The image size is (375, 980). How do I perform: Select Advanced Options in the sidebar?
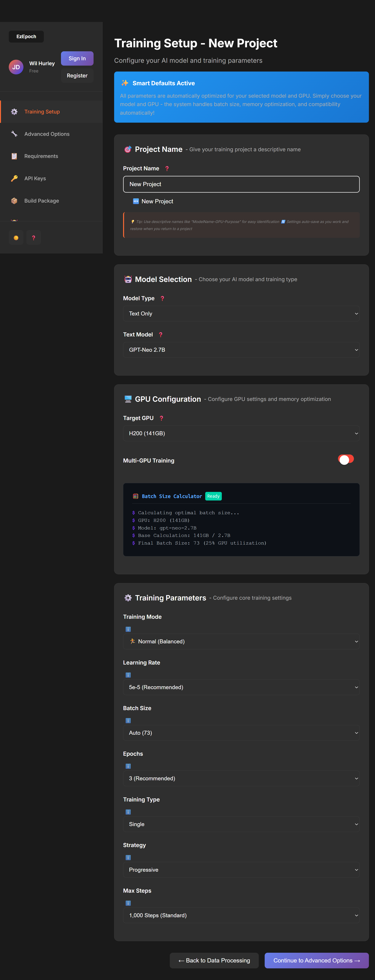click(x=46, y=134)
